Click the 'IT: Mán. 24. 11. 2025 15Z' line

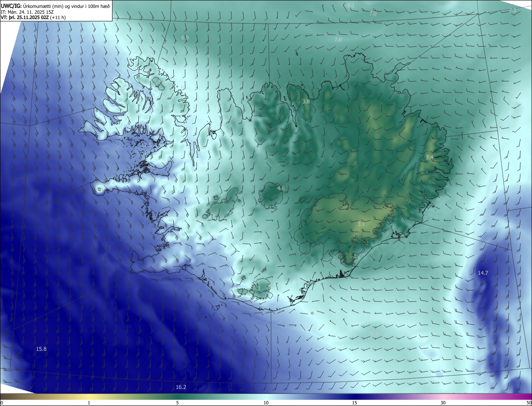[27, 12]
